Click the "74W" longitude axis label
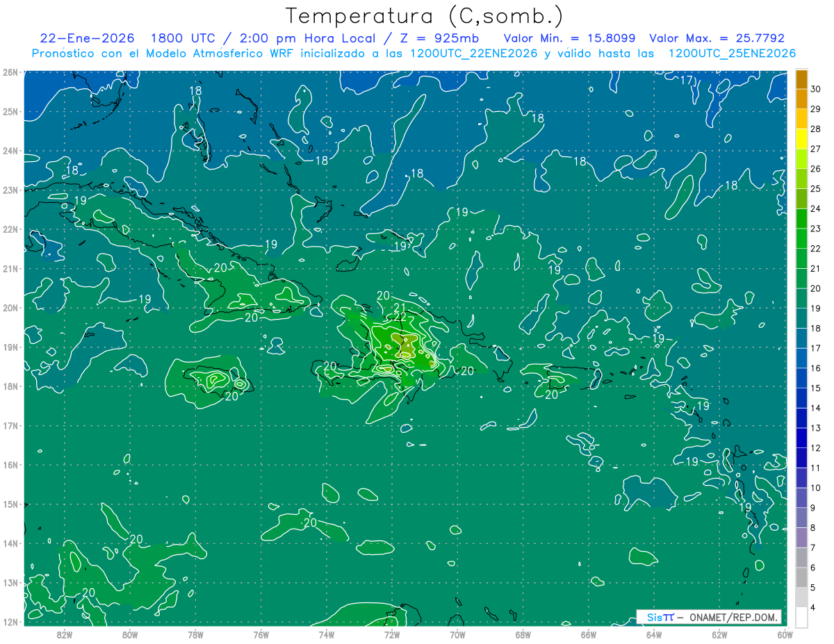834x644 pixels. pos(327,634)
